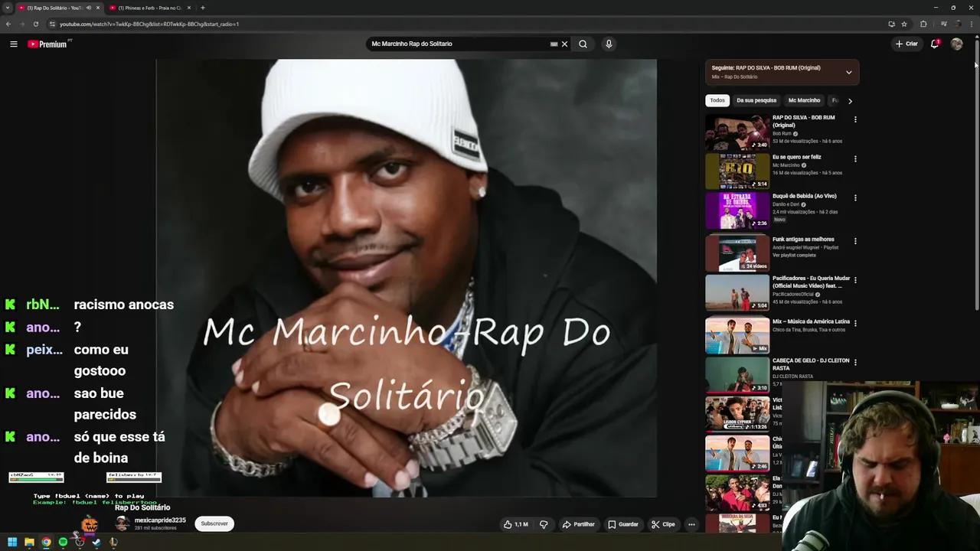Show more filter chips with arrow
Image resolution: width=980 pixels, height=551 pixels.
click(x=850, y=100)
